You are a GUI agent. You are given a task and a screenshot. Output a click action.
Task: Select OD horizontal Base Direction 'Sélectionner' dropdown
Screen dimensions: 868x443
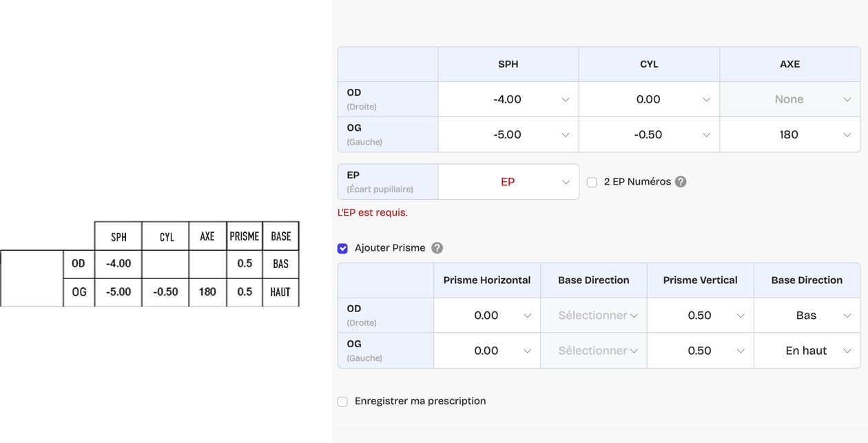594,316
